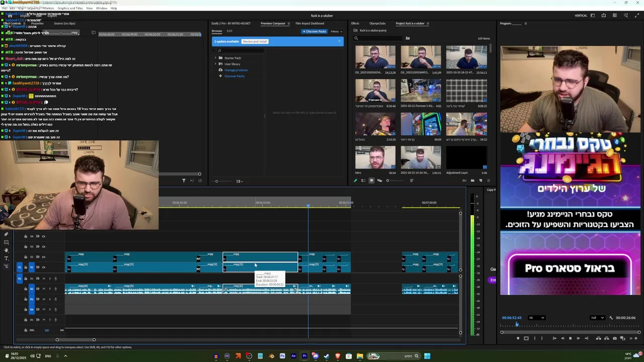
Task: Select Edit tab in Premiere Composer
Action: coord(229,31)
